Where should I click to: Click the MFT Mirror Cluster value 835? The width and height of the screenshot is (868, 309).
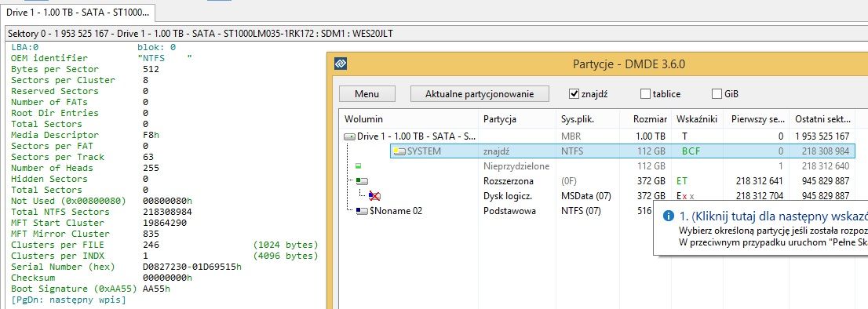[151, 234]
